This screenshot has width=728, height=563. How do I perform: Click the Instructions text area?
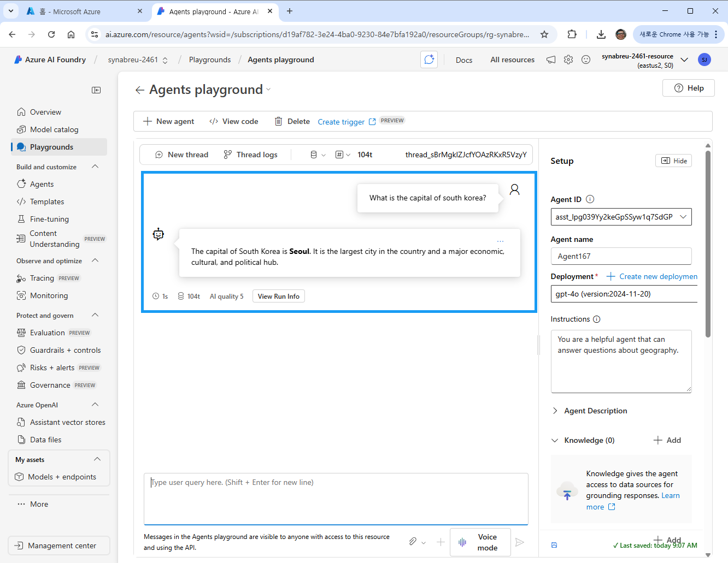point(621,361)
